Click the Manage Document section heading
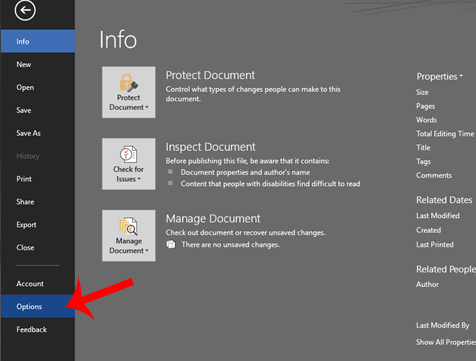 coord(213,219)
